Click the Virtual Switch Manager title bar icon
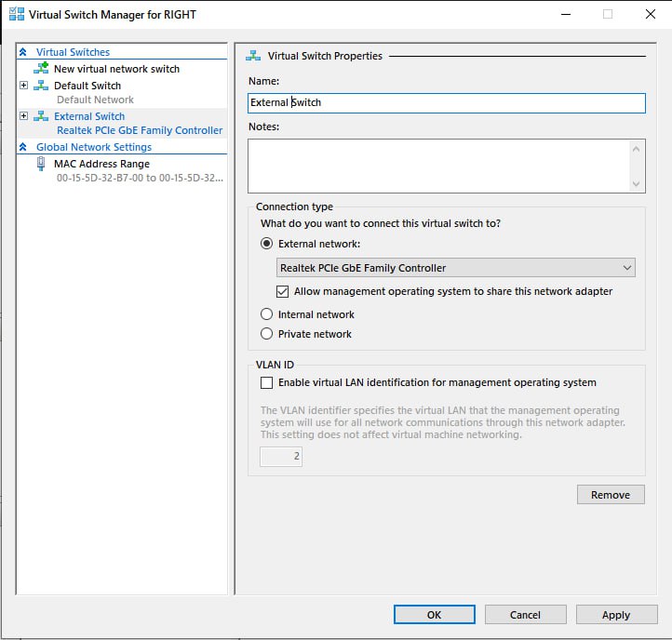672x640 pixels. point(16,14)
